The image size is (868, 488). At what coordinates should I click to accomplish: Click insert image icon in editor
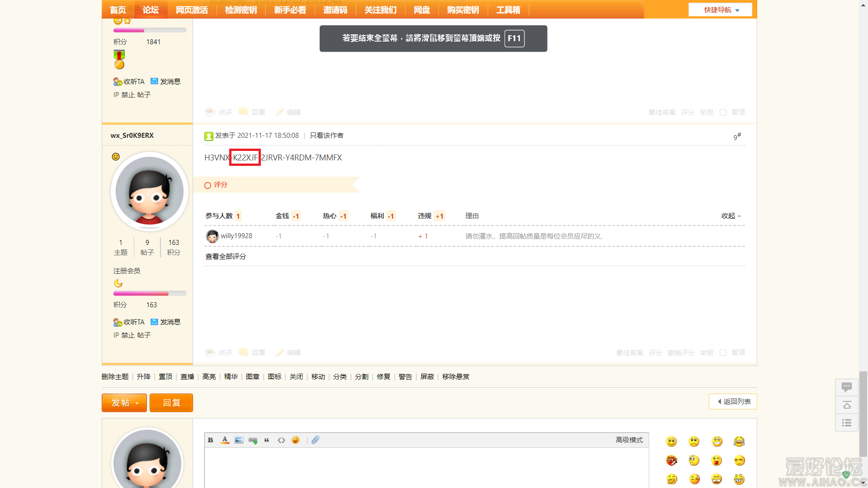tap(239, 440)
